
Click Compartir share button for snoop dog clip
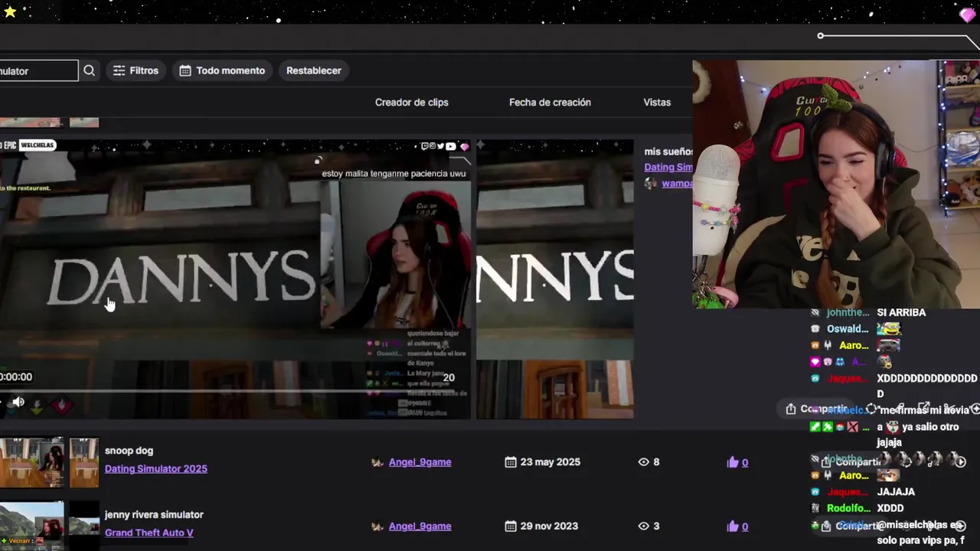coord(850,462)
